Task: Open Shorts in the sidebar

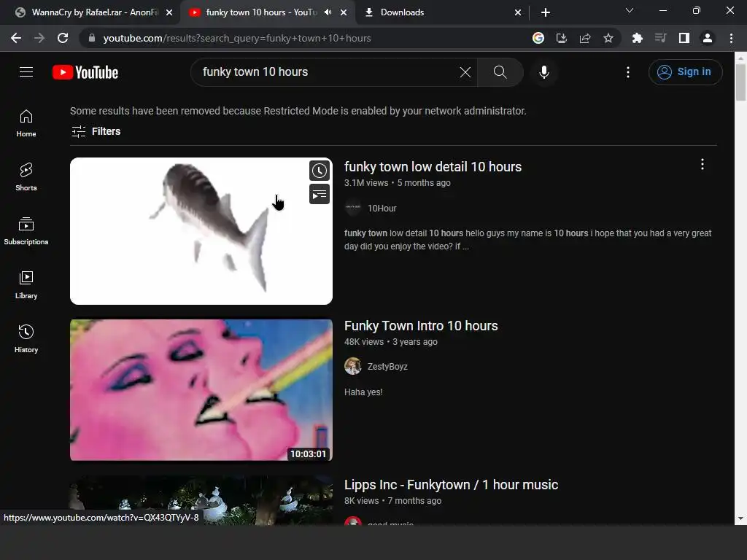Action: click(x=26, y=177)
